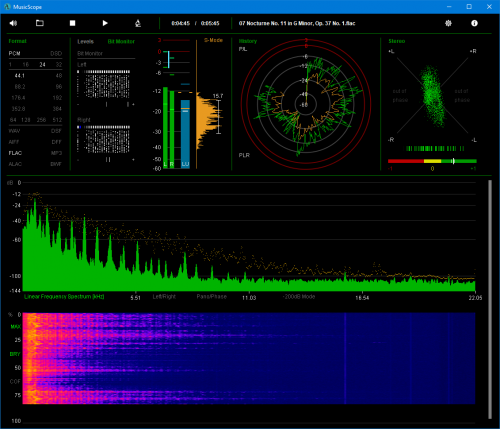Click the History heading of radar panel
The image size is (500, 429).
[x=248, y=41]
